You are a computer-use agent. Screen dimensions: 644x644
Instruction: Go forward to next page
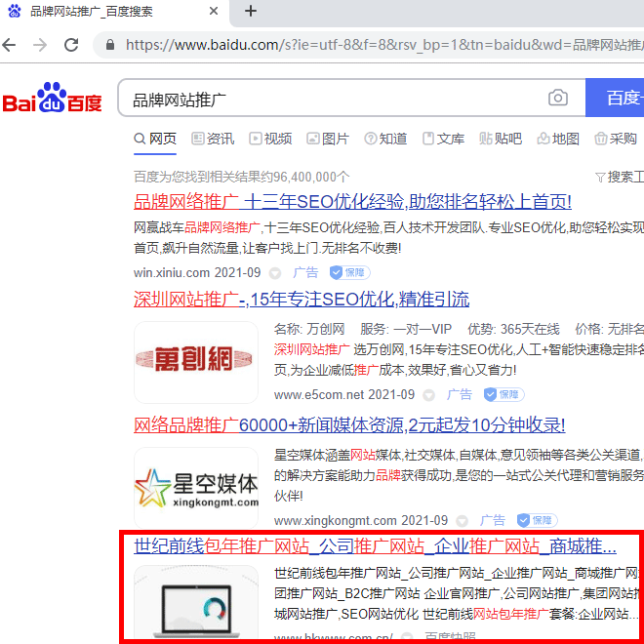40,44
